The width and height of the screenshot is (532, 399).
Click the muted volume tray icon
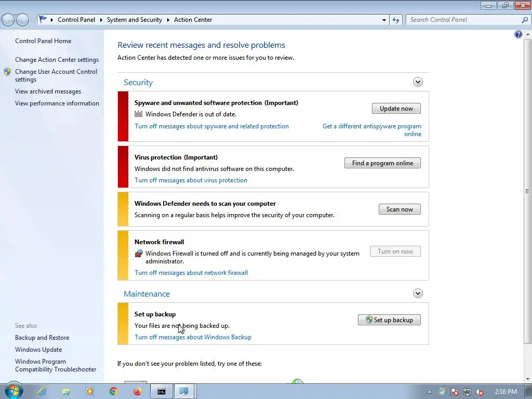point(480,392)
